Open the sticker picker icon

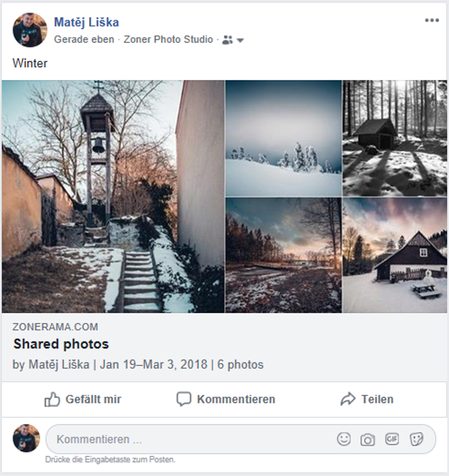pyautogui.click(x=416, y=439)
